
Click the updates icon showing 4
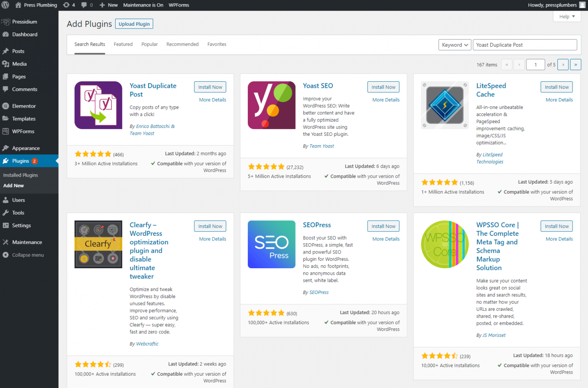coord(66,5)
